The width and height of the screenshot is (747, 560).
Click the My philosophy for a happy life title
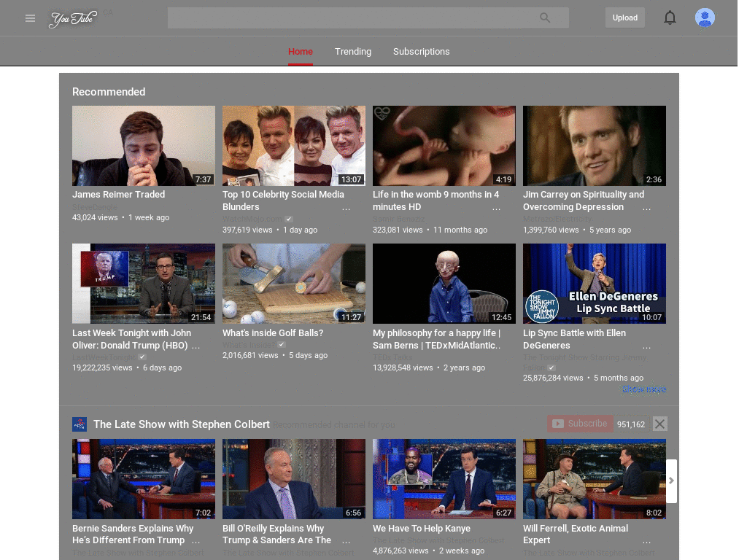pyautogui.click(x=436, y=339)
